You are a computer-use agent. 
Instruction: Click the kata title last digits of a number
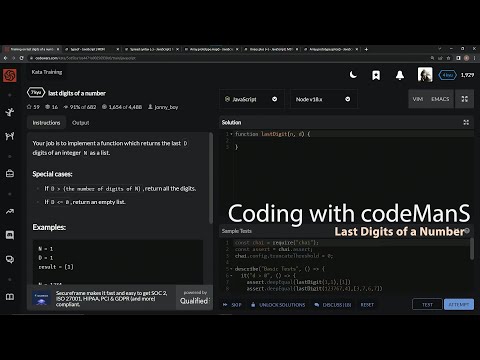[x=77, y=93]
